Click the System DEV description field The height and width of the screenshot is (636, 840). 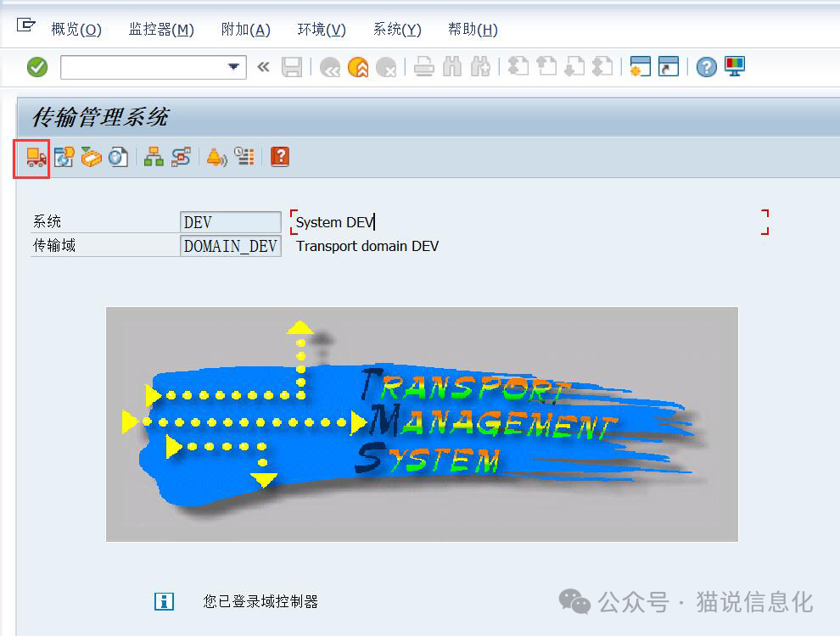526,222
